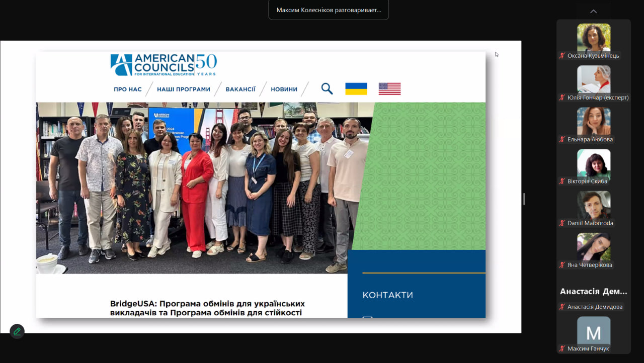Click muted mic icon for Daniil Maiboroda
644x363 pixels.
tap(562, 223)
